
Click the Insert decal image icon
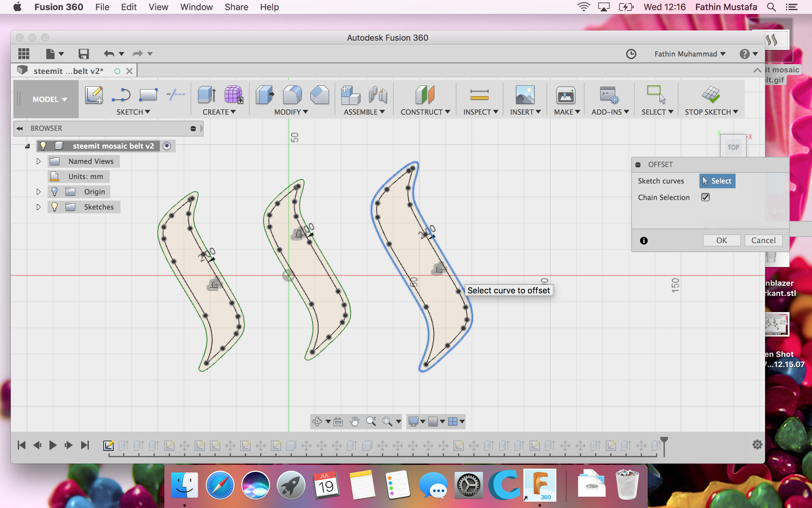[525, 95]
